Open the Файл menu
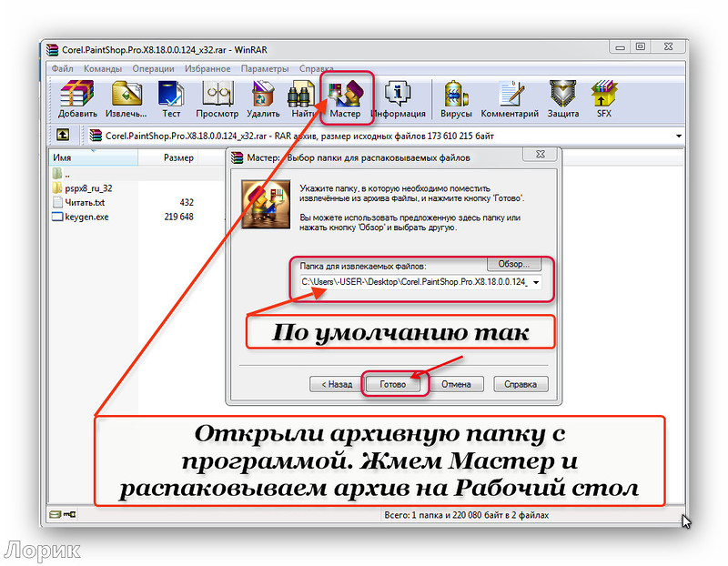 62,69
